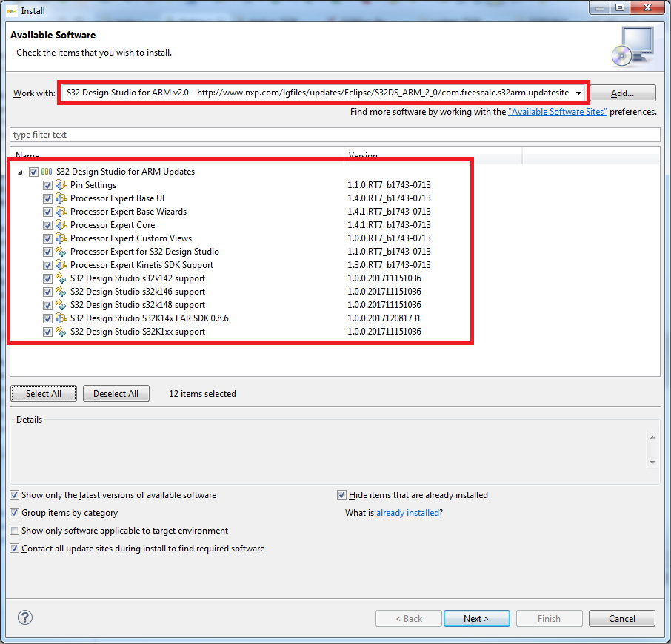Click the s32k142 support feature icon

(x=61, y=278)
